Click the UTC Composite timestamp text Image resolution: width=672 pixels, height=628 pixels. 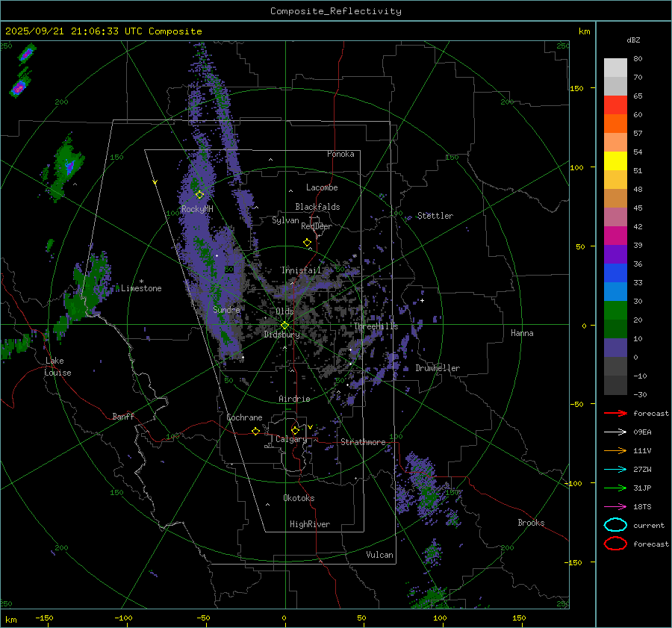pyautogui.click(x=103, y=31)
